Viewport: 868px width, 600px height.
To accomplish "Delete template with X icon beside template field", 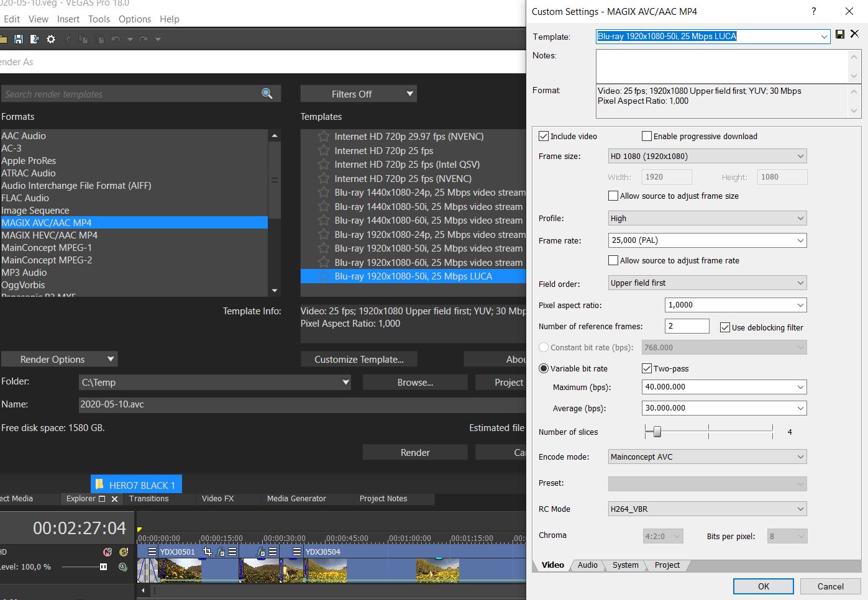I will click(855, 34).
